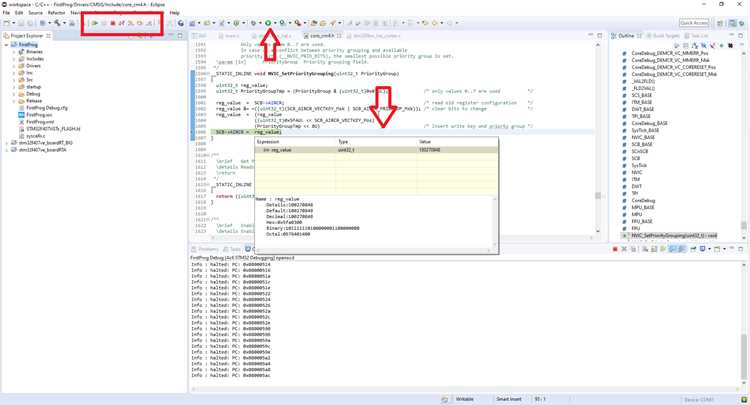
Task: Switch to the core_cm4.h editor tab
Action: click(x=321, y=36)
